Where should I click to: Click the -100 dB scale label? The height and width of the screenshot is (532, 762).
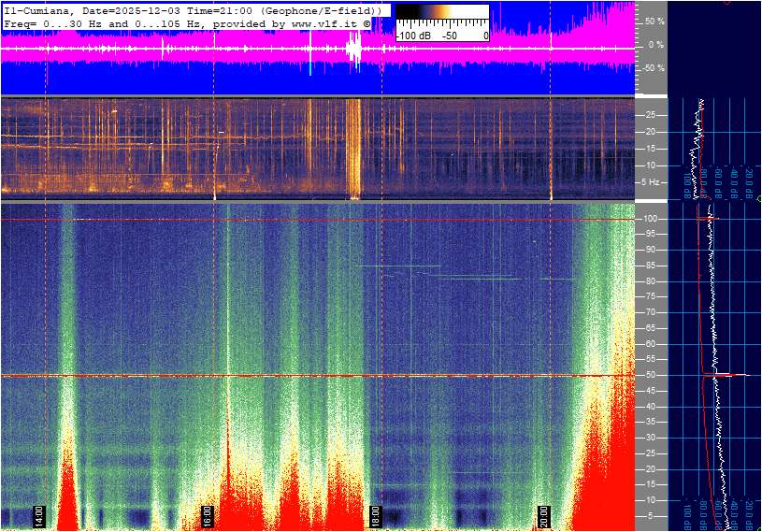point(412,36)
